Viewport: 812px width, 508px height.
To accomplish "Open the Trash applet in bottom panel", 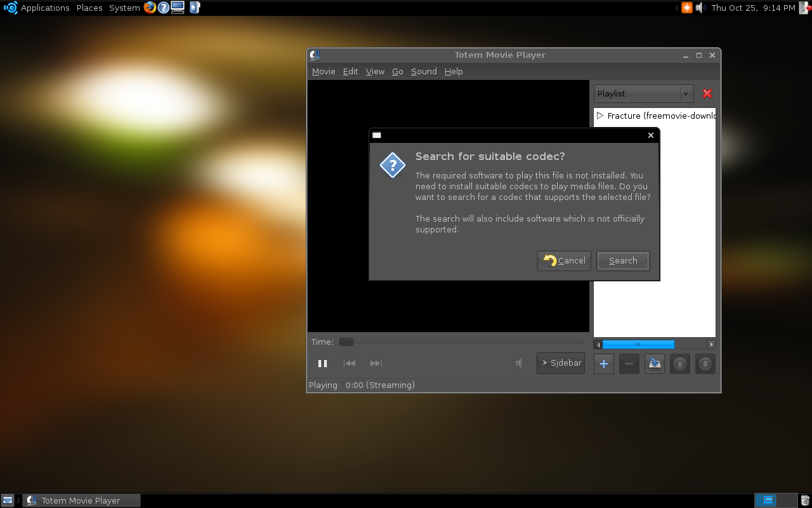I will tap(805, 500).
